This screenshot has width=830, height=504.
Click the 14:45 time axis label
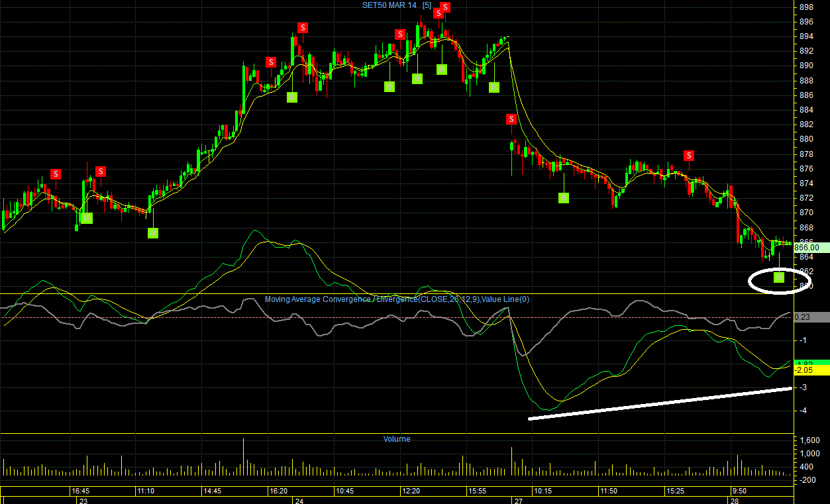point(213,491)
